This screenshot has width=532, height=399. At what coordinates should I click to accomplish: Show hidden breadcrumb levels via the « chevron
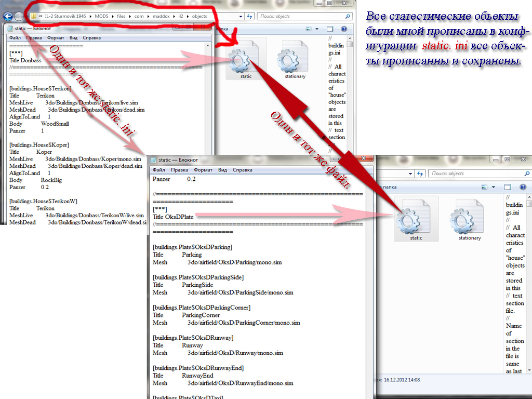point(41,16)
